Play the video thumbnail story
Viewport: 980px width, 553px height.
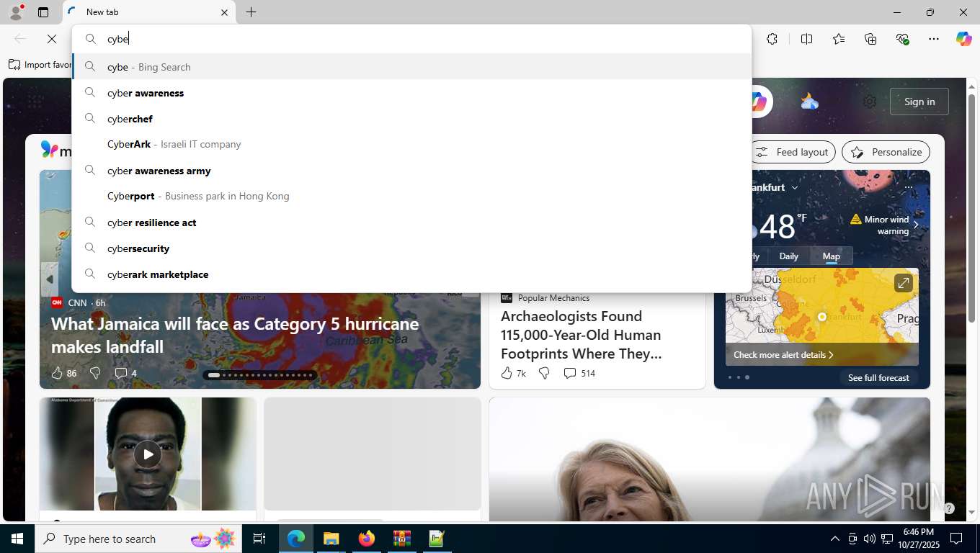[148, 454]
